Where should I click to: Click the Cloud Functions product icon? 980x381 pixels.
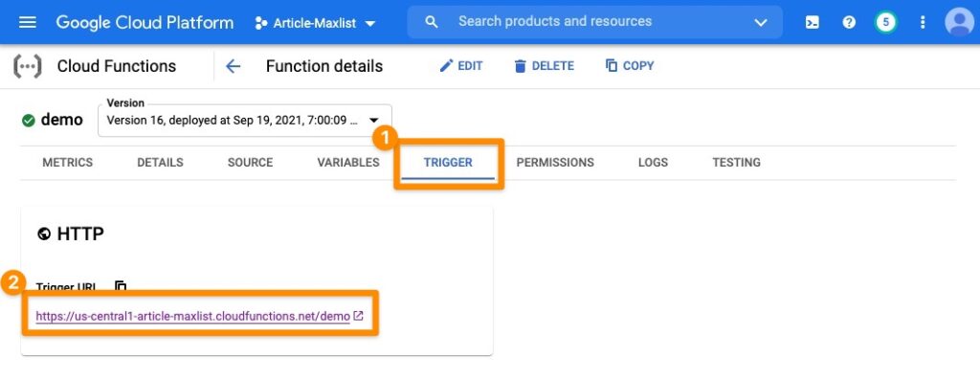pos(28,66)
